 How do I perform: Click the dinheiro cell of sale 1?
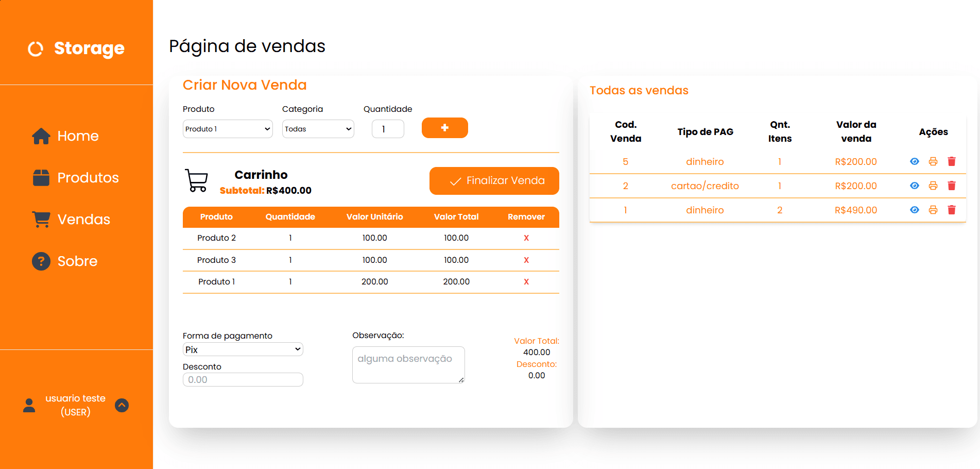[x=705, y=210]
